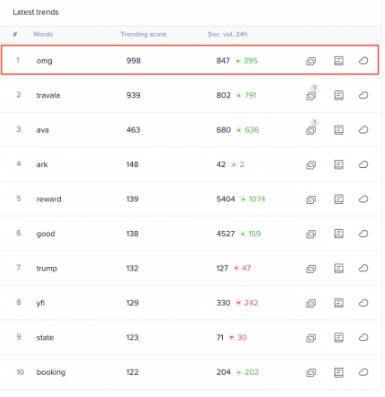The height and width of the screenshot is (397, 385).
Task: Click the copy icon in the reward row
Action: [x=311, y=200]
